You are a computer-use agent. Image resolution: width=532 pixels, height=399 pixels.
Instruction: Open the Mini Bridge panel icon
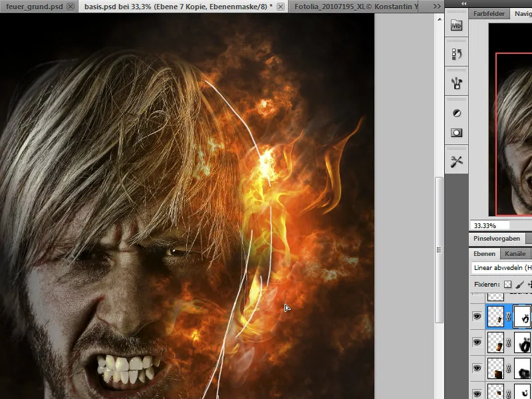click(x=456, y=25)
